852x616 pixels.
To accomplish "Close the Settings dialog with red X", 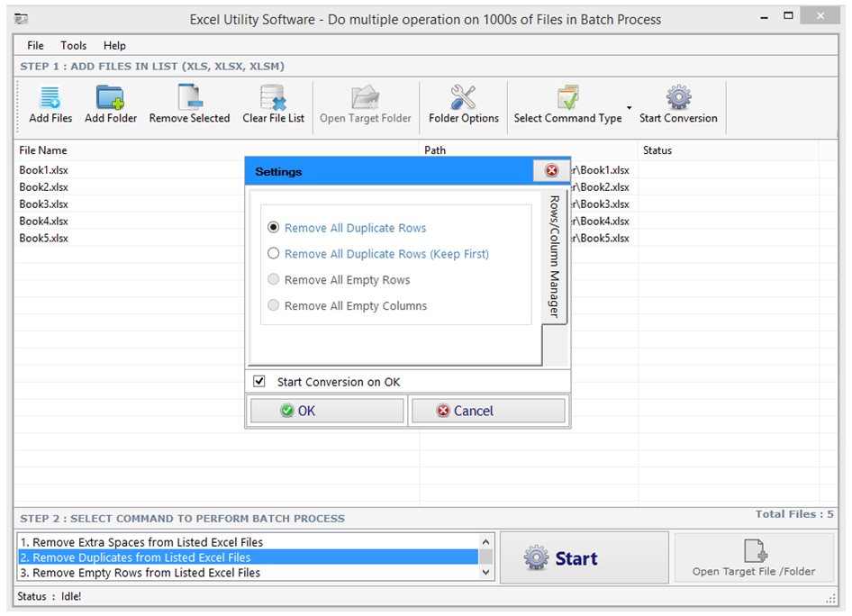I will coord(551,170).
